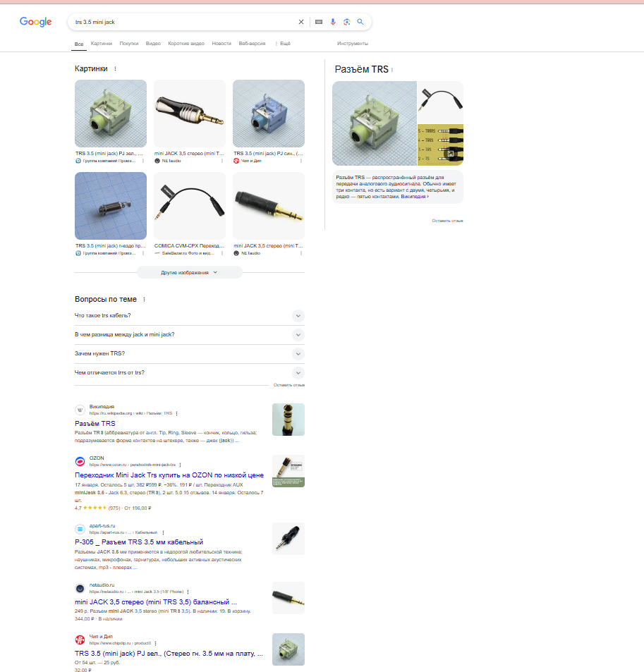This screenshot has height=672, width=644.
Task: Open TRRS/TRS diagram image in knowledge panel
Action: click(x=440, y=145)
